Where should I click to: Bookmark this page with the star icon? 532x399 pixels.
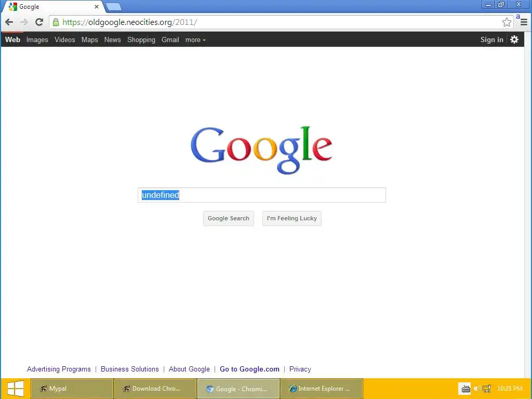pyautogui.click(x=507, y=22)
